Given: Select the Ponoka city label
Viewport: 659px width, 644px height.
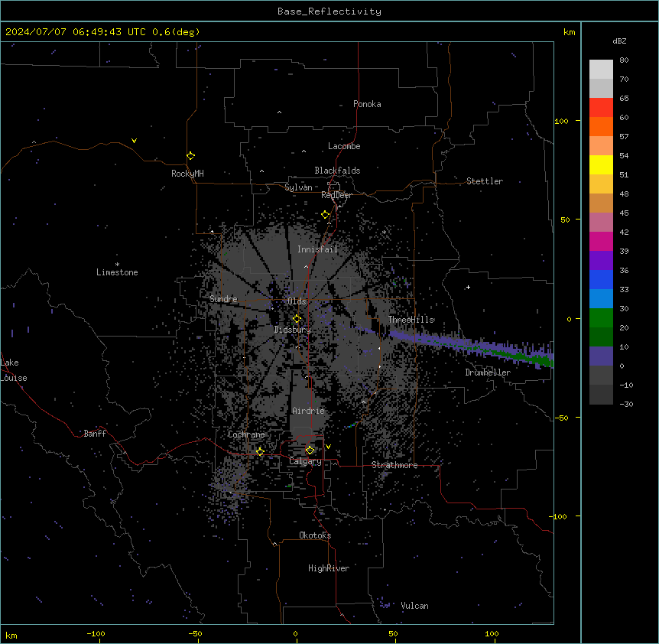Looking at the screenshot, I should [x=367, y=104].
